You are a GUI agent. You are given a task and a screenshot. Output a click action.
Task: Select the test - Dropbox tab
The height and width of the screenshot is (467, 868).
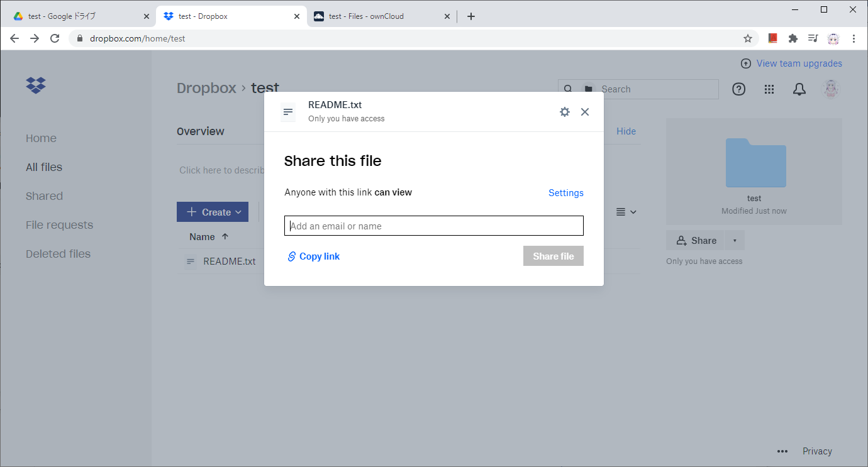[x=231, y=16]
